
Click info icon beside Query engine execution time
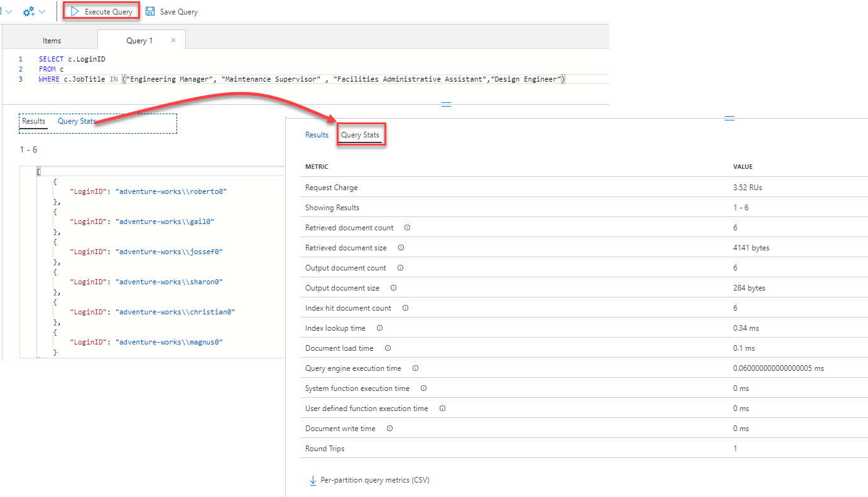415,368
